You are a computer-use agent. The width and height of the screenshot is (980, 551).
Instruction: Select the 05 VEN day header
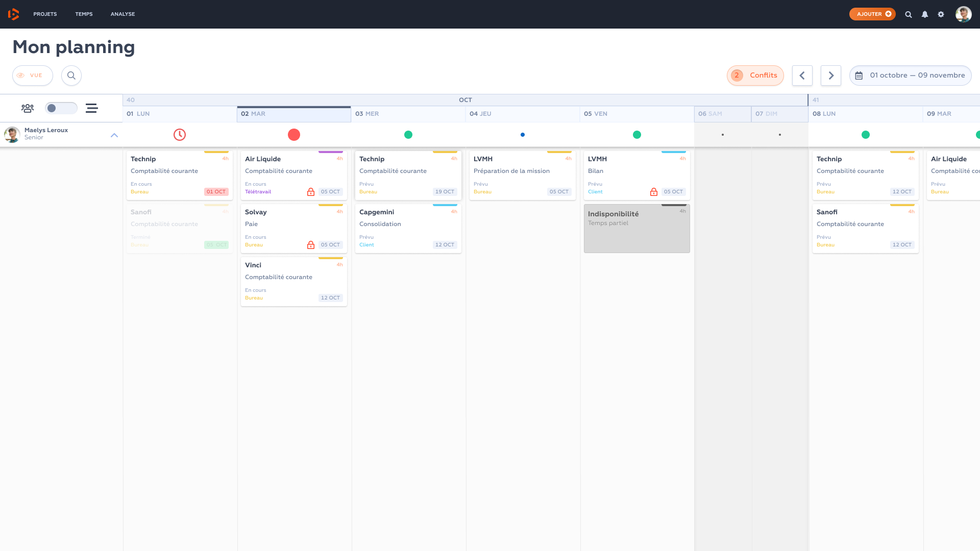tap(637, 114)
